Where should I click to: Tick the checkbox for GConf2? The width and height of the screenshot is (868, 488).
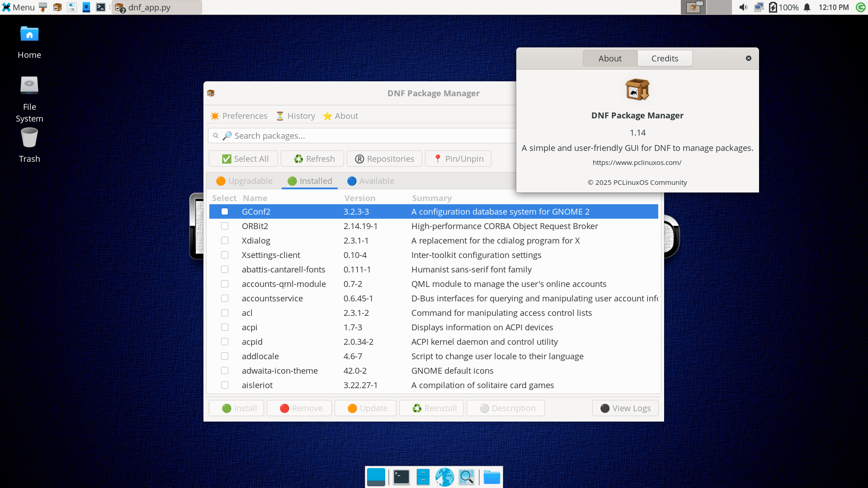point(225,211)
